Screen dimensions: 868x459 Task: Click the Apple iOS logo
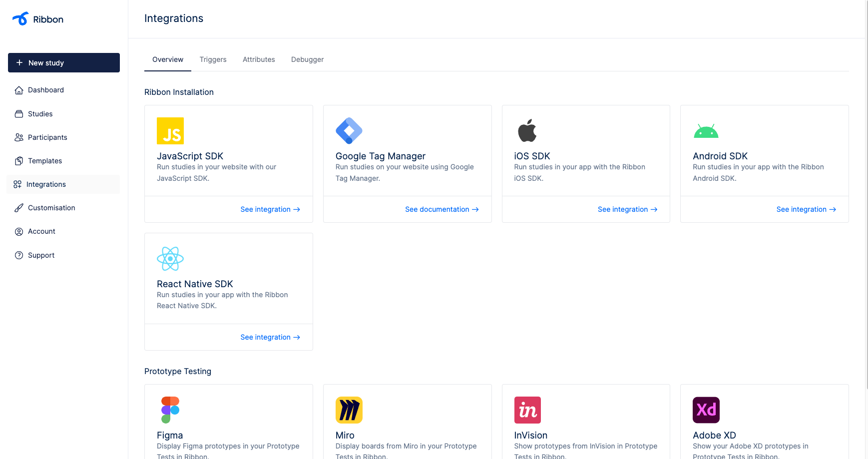pyautogui.click(x=527, y=131)
